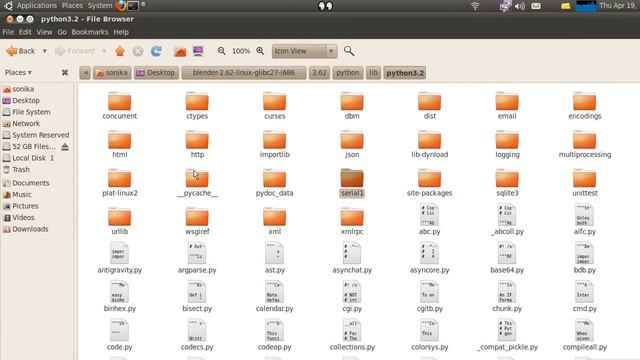Open the File menu
This screenshot has width=640, height=360.
[x=8, y=32]
